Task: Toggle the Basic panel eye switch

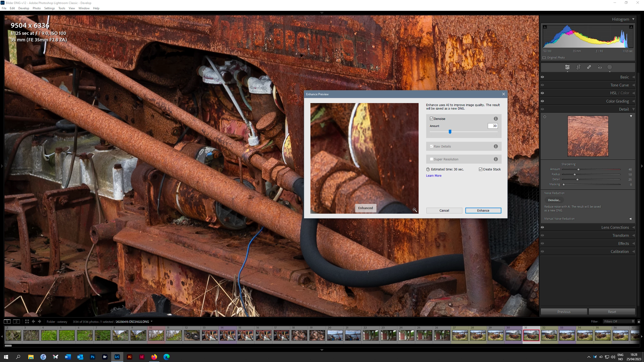Action: 543,77
